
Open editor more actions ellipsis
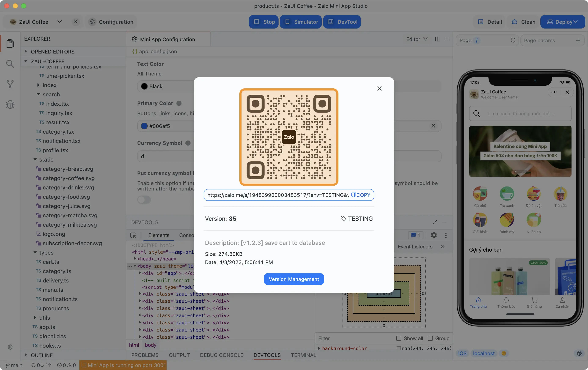(447, 39)
